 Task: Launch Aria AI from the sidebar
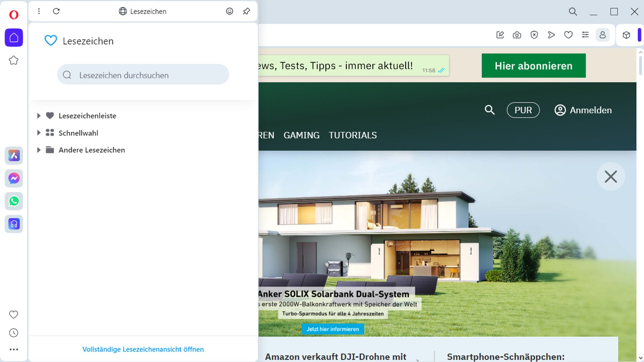(x=14, y=155)
